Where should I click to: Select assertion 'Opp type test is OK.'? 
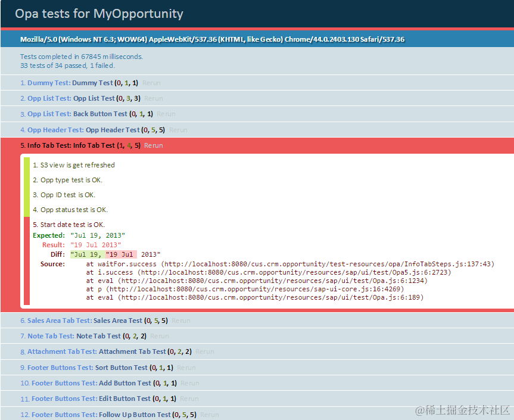pos(67,180)
